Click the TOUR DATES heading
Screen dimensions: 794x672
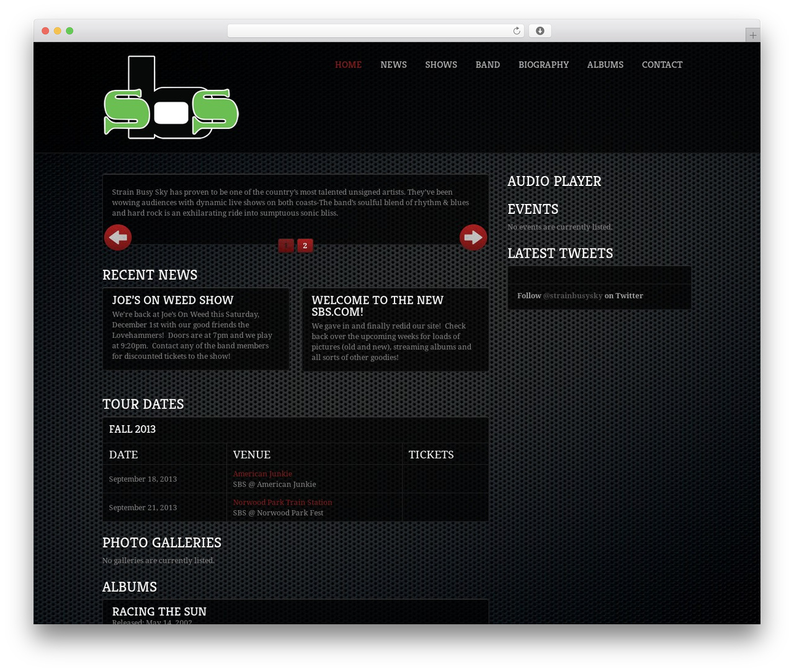[143, 404]
